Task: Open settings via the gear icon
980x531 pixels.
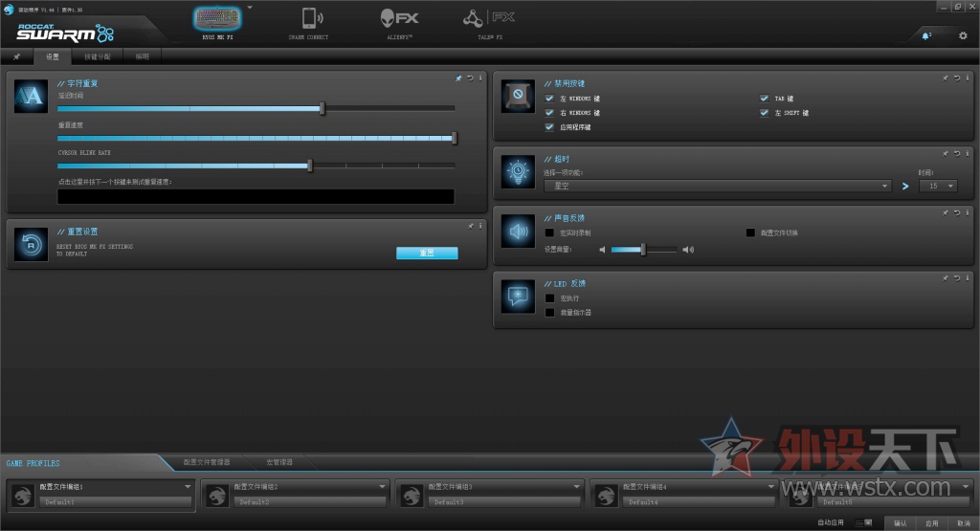Action: (963, 35)
